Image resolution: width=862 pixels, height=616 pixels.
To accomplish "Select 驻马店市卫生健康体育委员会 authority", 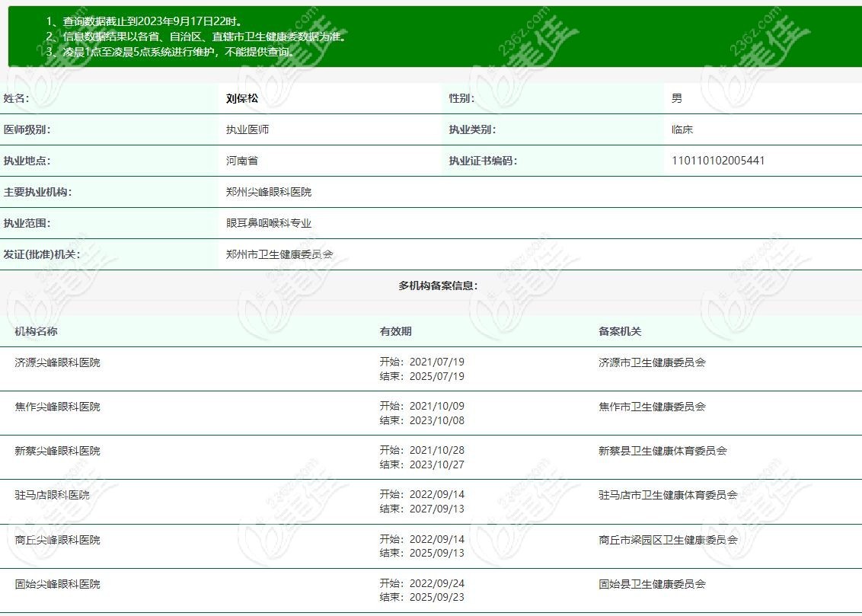I will tap(668, 495).
